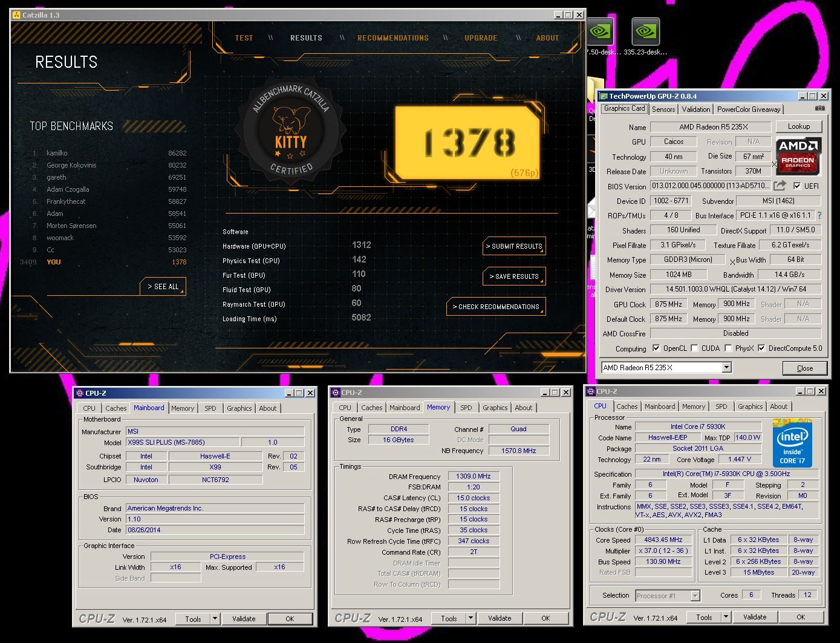Image resolution: width=840 pixels, height=643 pixels.
Task: Open the 7.50-desk NVIDIA desktop icon
Action: [601, 37]
